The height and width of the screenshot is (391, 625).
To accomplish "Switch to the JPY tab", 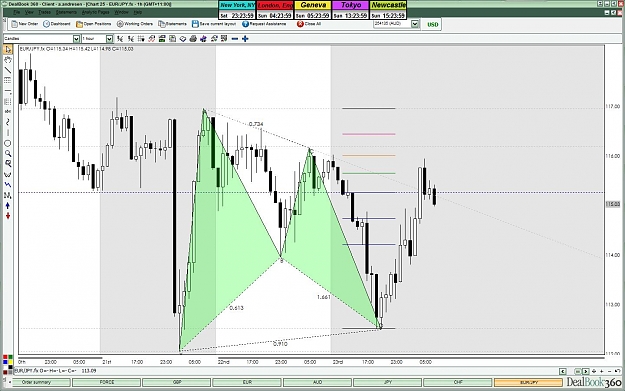I will point(387,382).
